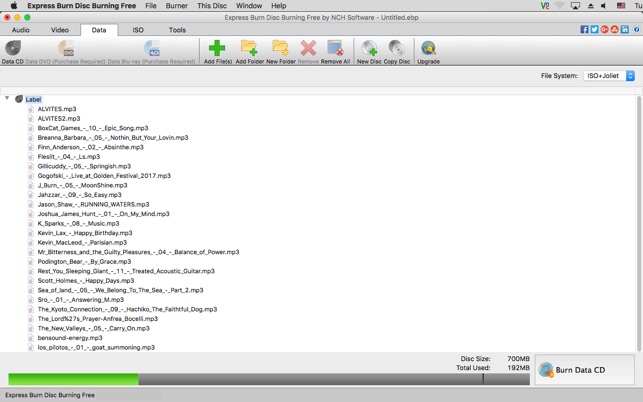Open the File System dropdown
The image size is (643, 402).
[609, 76]
